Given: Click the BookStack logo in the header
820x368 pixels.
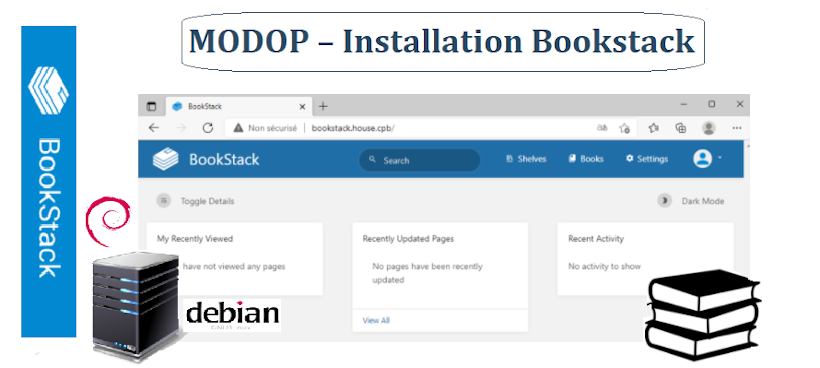Looking at the screenshot, I should tap(165, 159).
